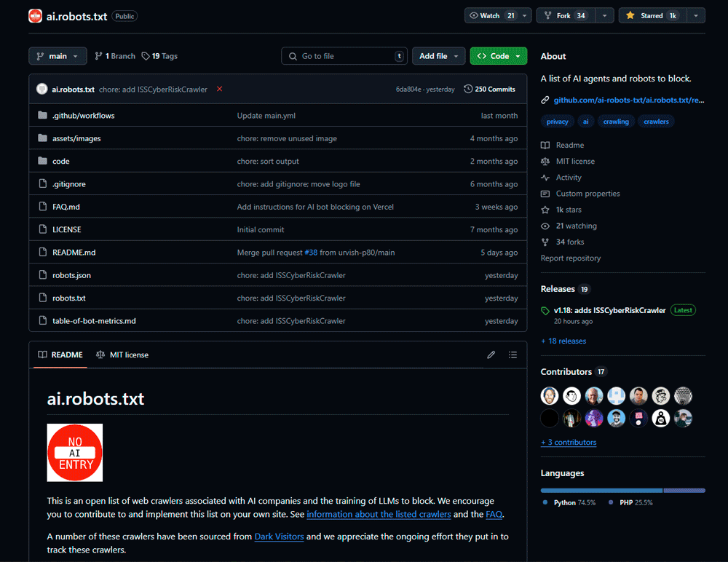Click the table-of-bot-metrics.md file icon
This screenshot has height=562, width=728.
point(43,320)
